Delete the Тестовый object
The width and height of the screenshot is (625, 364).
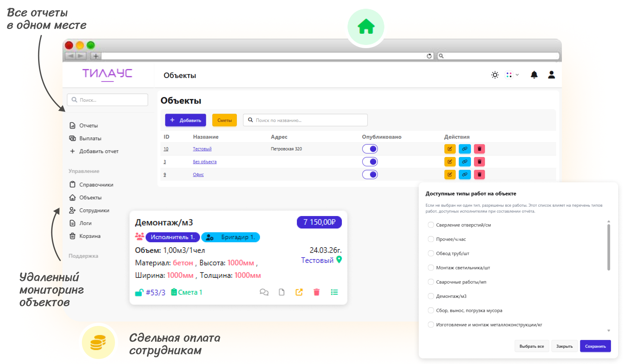[x=479, y=149]
